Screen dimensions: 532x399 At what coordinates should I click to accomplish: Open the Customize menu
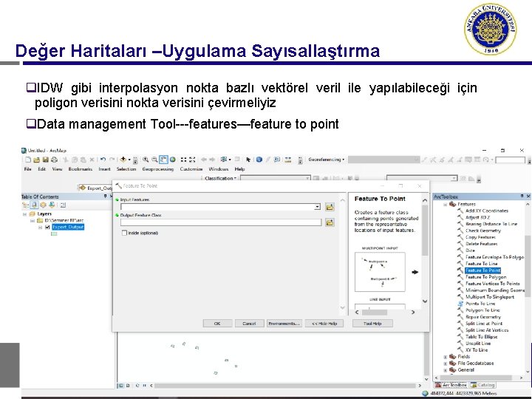click(191, 169)
